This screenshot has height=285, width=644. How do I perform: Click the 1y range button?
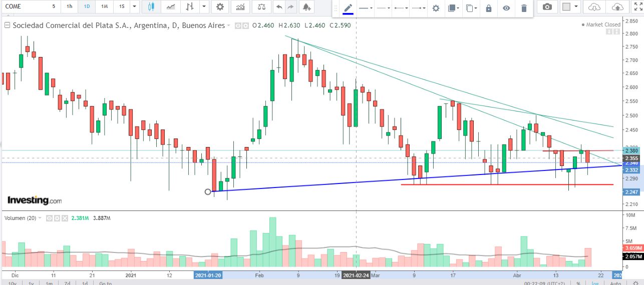tap(31, 283)
